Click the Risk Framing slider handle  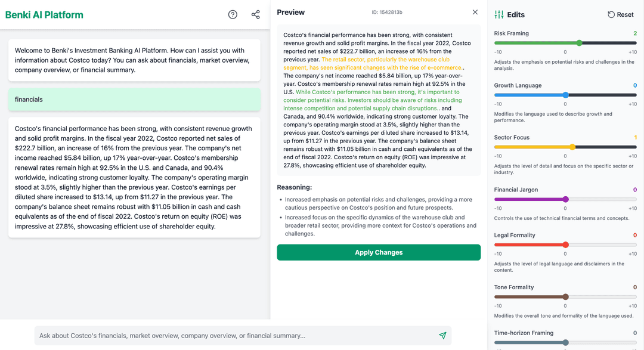(x=579, y=43)
